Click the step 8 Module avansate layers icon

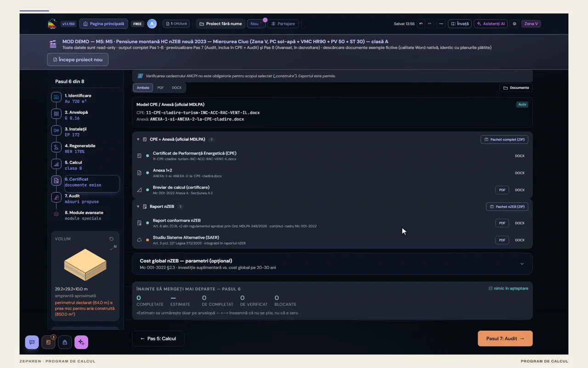[x=56, y=214]
